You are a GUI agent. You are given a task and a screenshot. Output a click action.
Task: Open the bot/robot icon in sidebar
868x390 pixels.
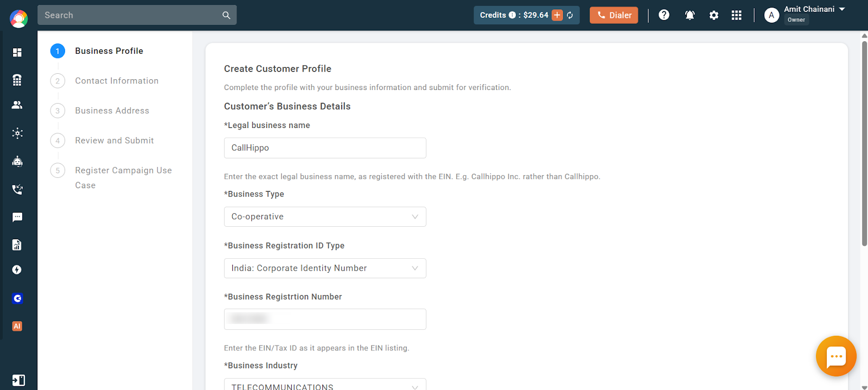tap(17, 161)
